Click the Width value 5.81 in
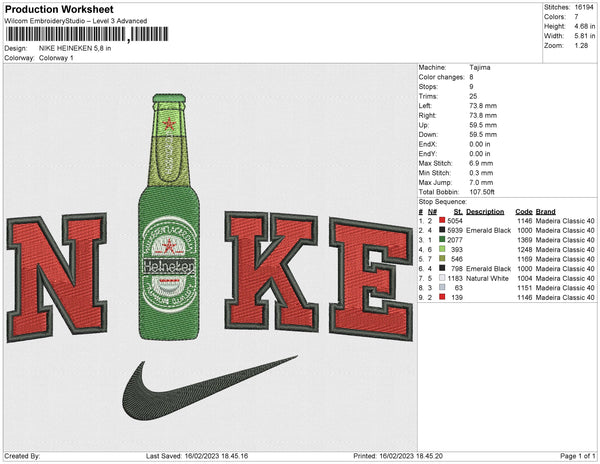The height and width of the screenshot is (464, 600). pos(584,36)
